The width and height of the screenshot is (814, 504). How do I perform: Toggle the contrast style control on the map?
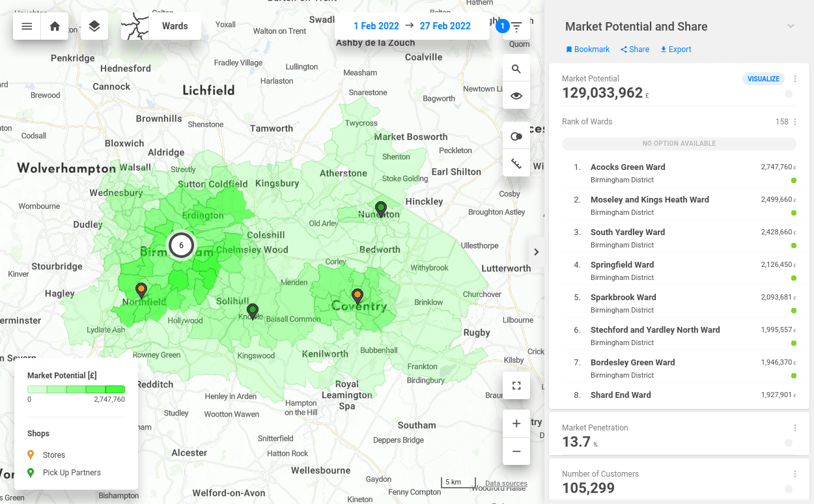(516, 136)
